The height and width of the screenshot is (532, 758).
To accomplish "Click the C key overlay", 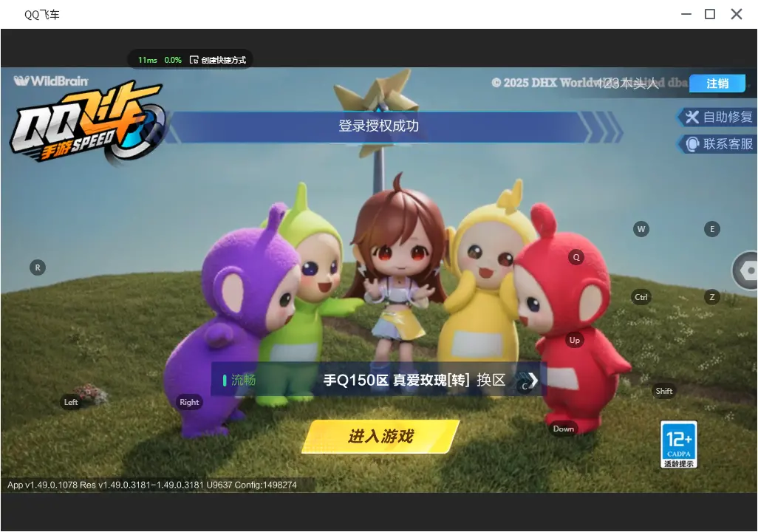I will point(525,386).
